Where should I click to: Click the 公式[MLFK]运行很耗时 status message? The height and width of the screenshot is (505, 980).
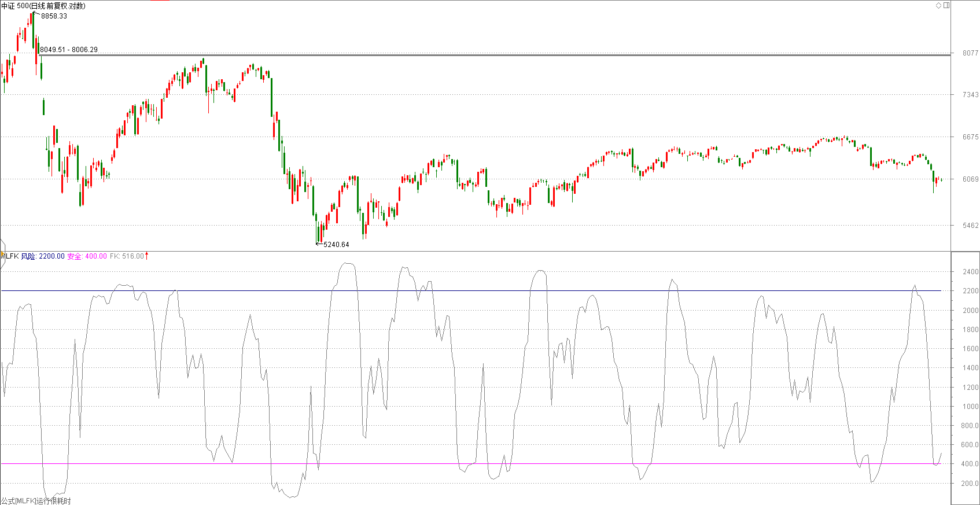[x=36, y=501]
